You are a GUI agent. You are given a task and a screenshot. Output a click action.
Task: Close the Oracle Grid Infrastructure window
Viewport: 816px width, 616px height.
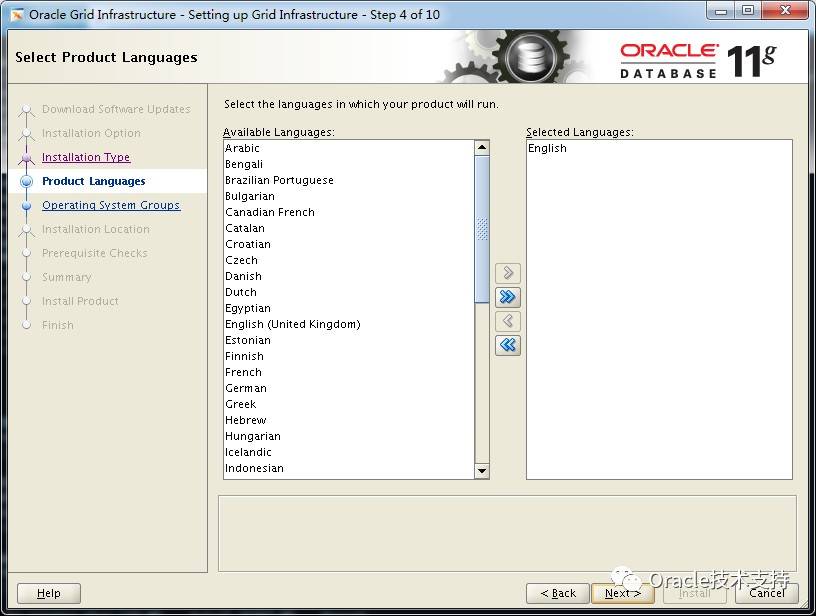point(786,11)
